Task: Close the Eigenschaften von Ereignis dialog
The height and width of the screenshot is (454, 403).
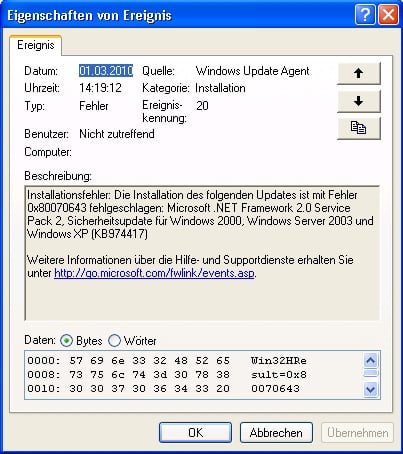Action: coord(388,14)
